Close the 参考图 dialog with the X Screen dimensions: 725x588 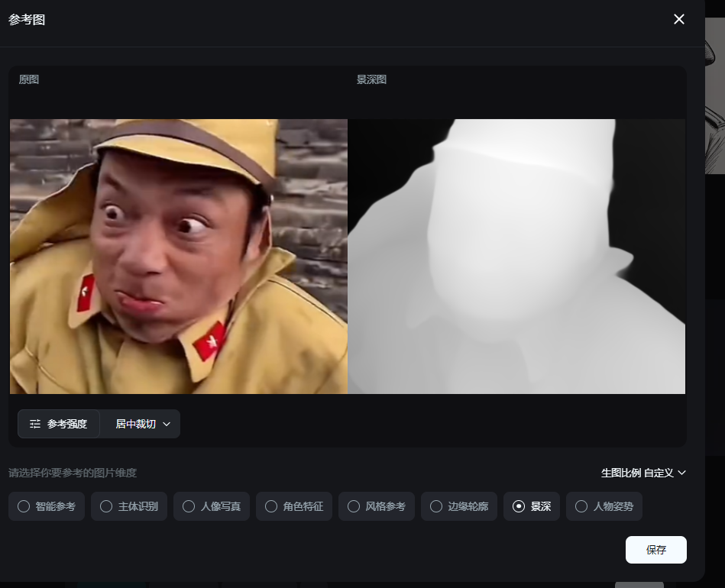click(678, 19)
